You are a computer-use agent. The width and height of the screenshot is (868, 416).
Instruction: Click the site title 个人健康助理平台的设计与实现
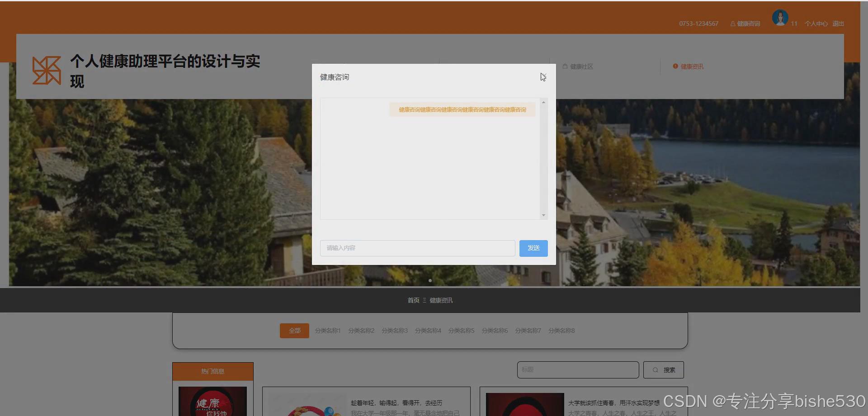[165, 71]
